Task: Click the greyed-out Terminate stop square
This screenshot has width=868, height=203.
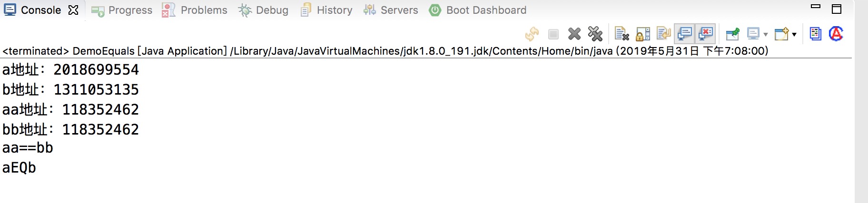Action: point(553,34)
